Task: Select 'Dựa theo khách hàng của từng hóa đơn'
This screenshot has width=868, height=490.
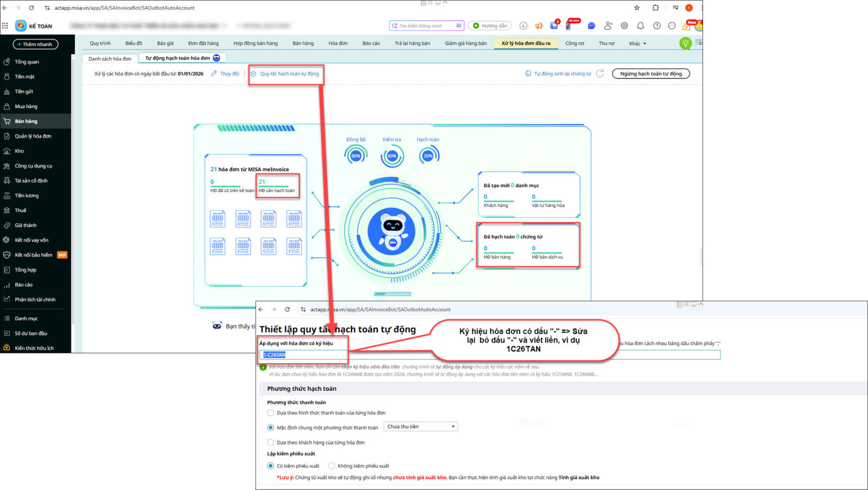Action: (271, 443)
